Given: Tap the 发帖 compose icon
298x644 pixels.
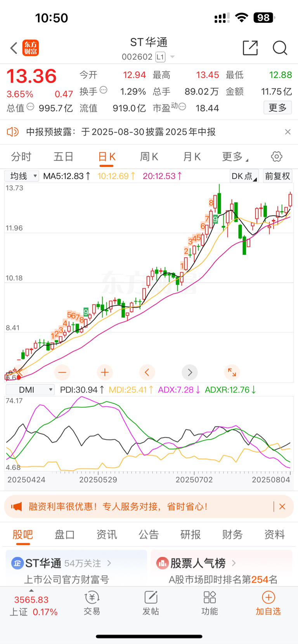Looking at the screenshot, I should 151,597.
